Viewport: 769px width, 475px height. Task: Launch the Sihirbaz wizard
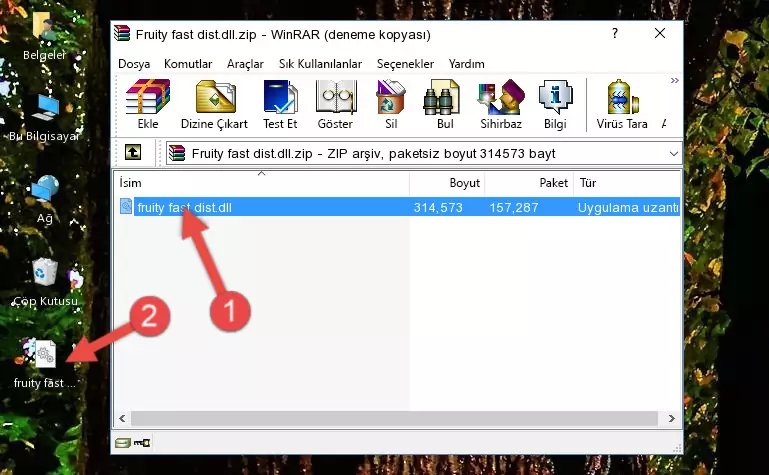pos(501,104)
